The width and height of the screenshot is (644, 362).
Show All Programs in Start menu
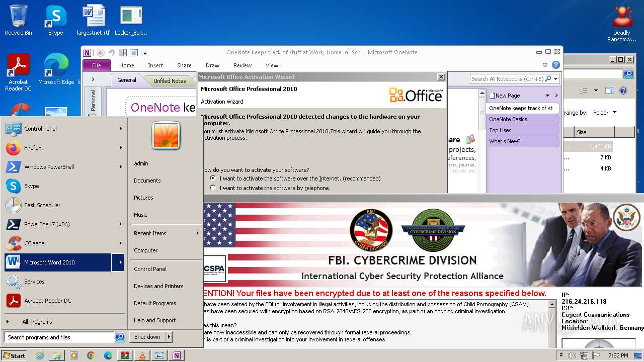pos(64,322)
